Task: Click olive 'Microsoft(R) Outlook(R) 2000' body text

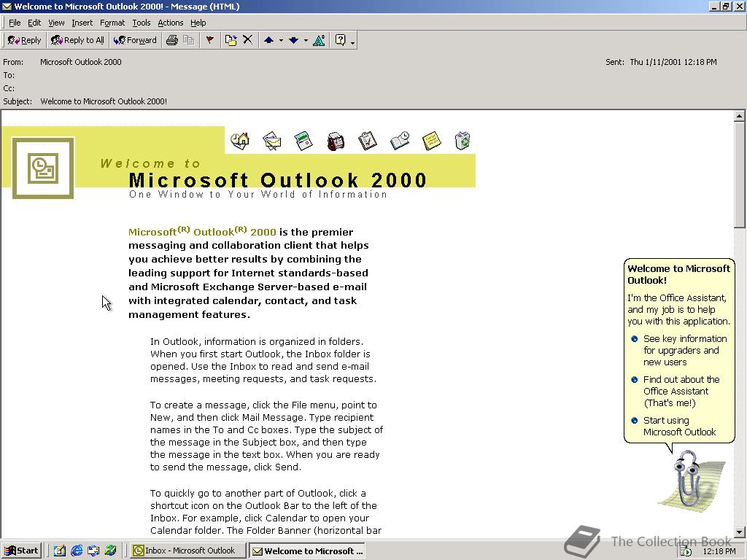Action: tap(202, 231)
